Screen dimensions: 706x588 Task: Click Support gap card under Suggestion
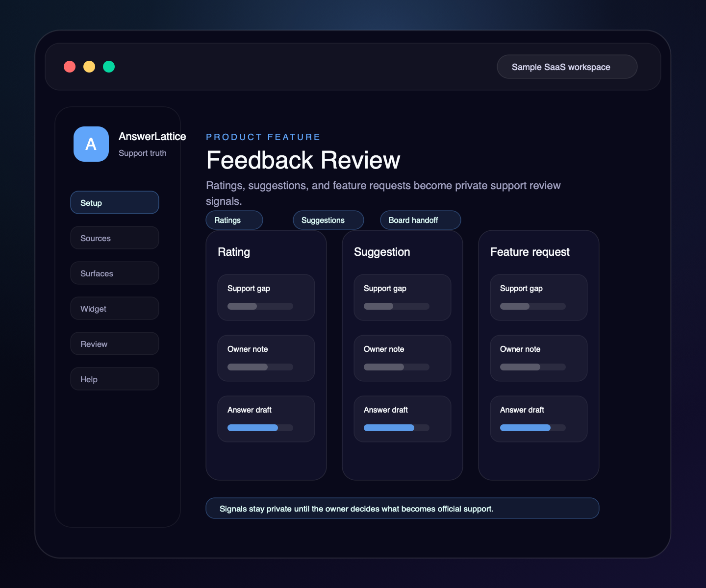click(403, 297)
